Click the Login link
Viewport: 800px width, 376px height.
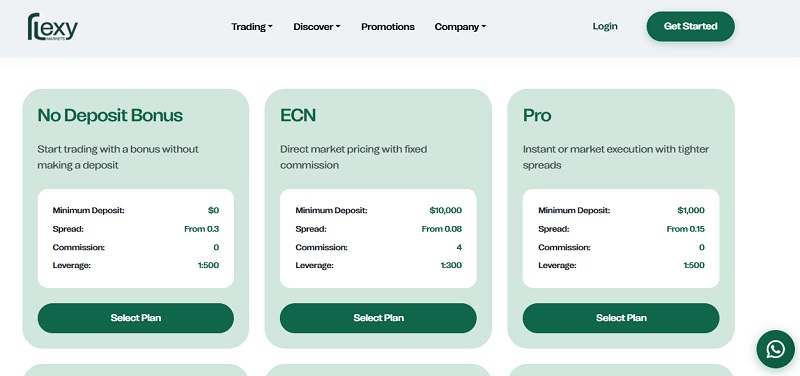[x=605, y=26]
